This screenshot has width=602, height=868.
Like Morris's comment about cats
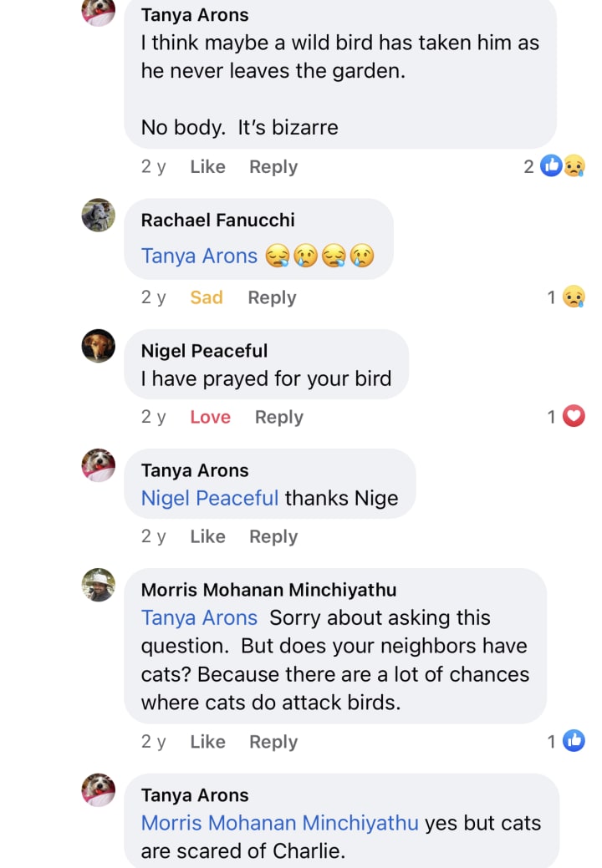pyautogui.click(x=207, y=741)
